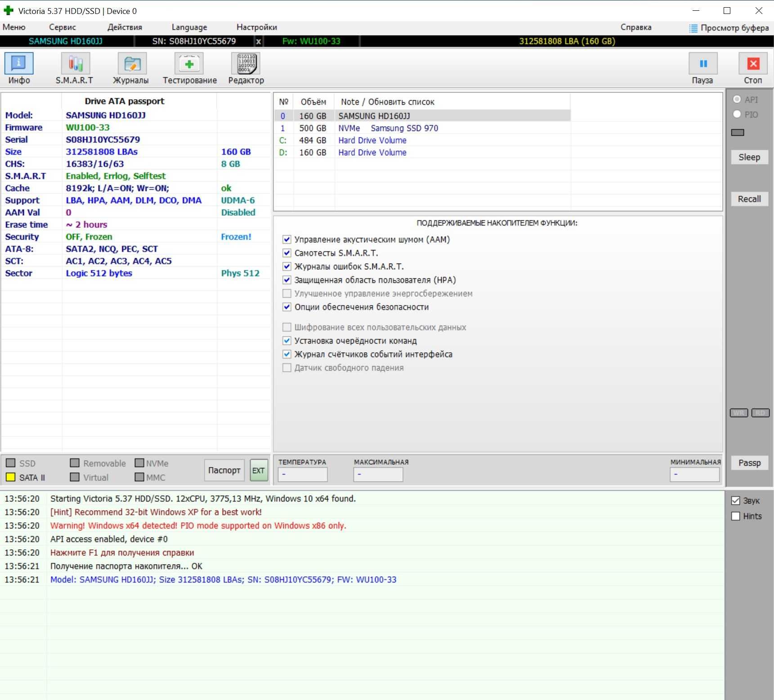
Task: Click the МАКСИМАЛЬНАЯ value field
Action: coord(378,474)
